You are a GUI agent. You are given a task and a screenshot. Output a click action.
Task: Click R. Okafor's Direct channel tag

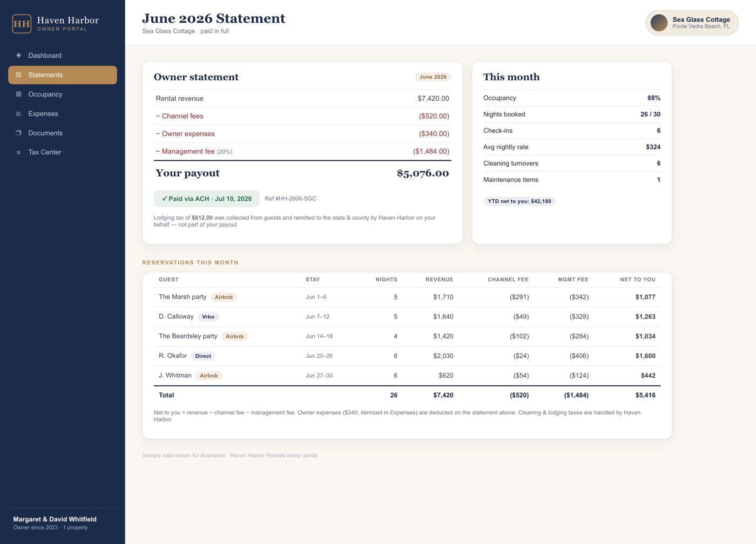click(203, 356)
